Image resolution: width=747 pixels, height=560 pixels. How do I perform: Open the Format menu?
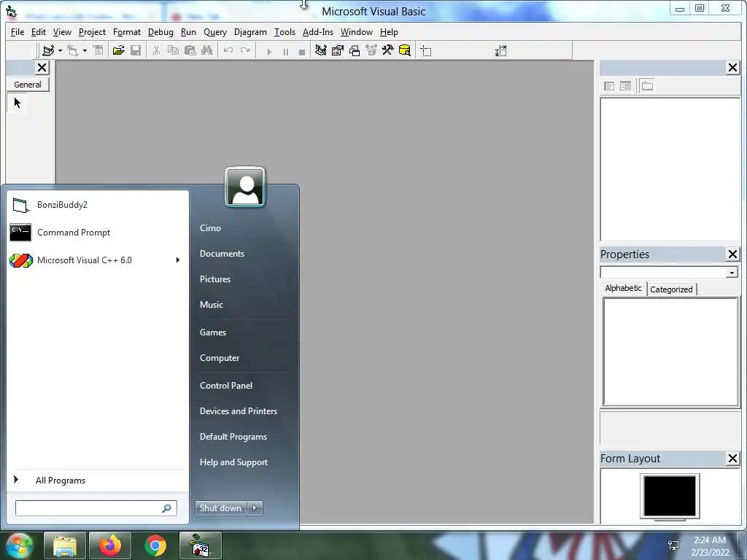tap(127, 32)
